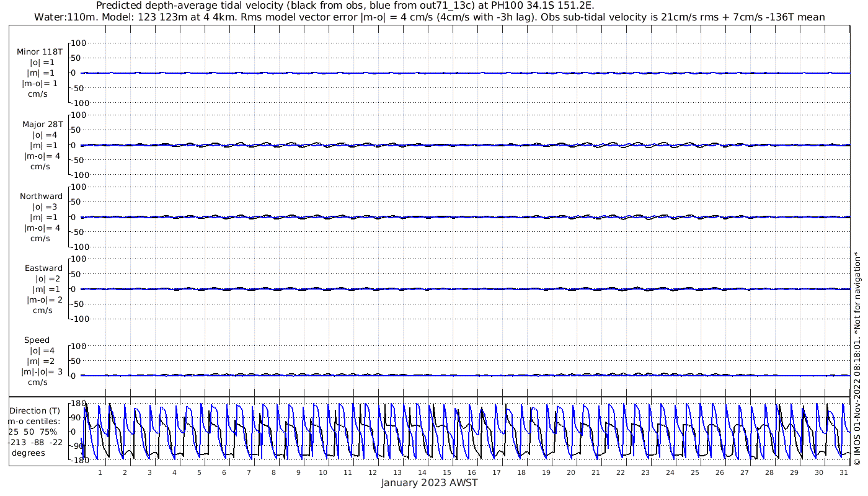Click '|o| =3' under Northward
The image size is (868, 496).
[46, 206]
